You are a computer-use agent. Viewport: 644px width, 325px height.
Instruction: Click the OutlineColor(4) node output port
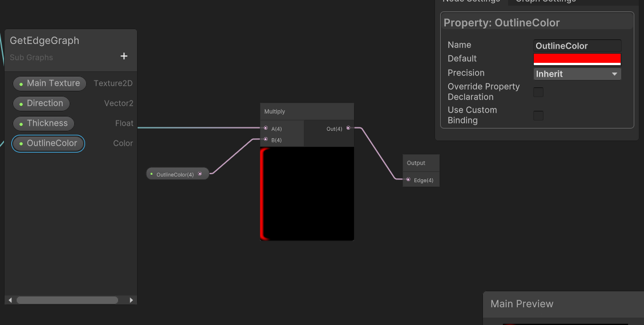[x=200, y=174]
